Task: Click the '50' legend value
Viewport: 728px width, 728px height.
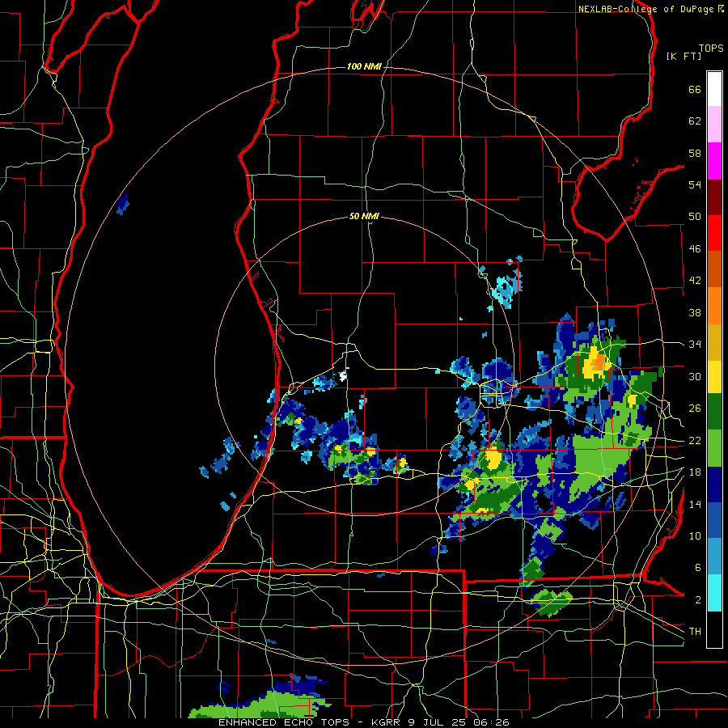Action: point(695,217)
